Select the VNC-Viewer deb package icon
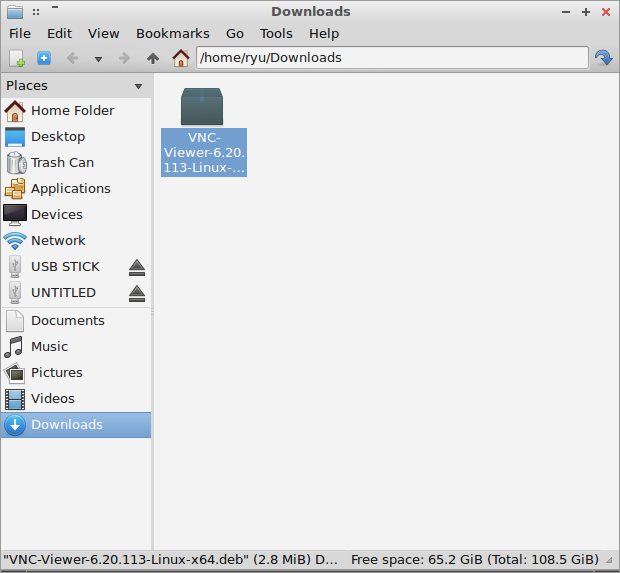 [x=202, y=106]
